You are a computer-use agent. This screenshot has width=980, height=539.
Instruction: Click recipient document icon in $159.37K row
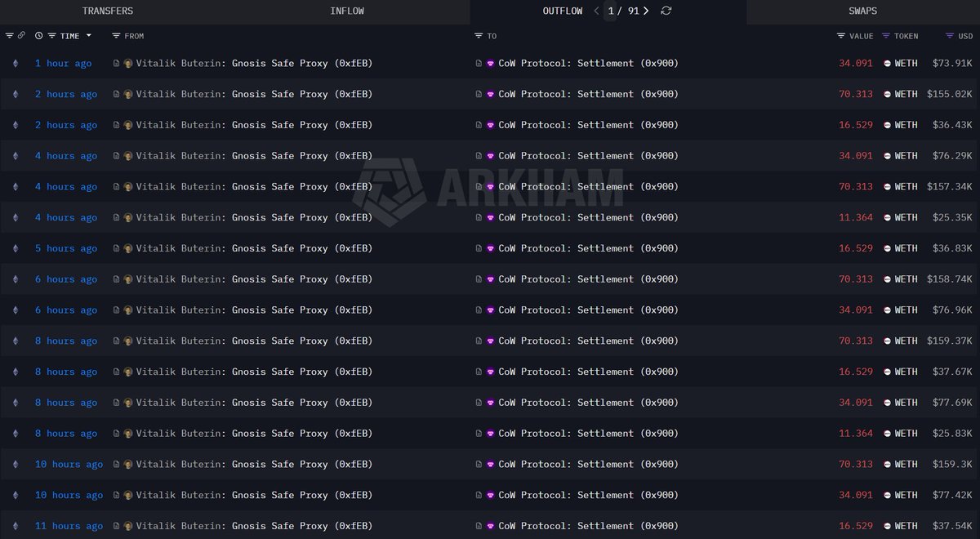[x=479, y=341]
